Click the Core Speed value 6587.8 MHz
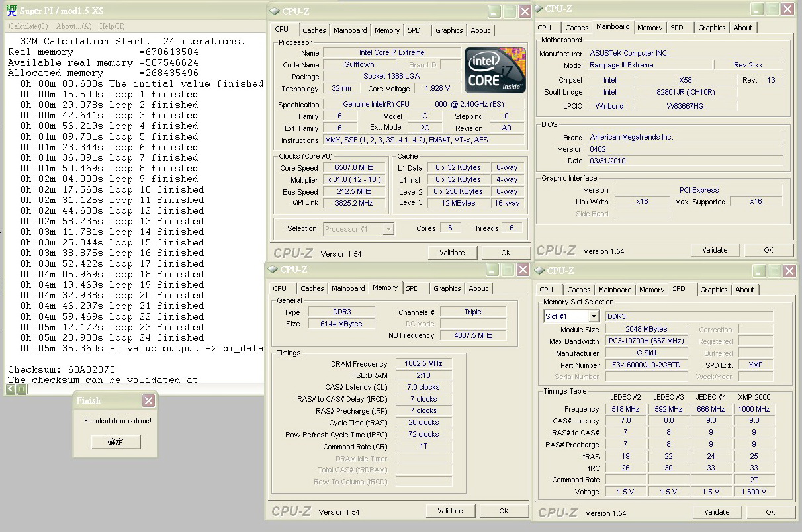This screenshot has width=802, height=532. click(354, 168)
